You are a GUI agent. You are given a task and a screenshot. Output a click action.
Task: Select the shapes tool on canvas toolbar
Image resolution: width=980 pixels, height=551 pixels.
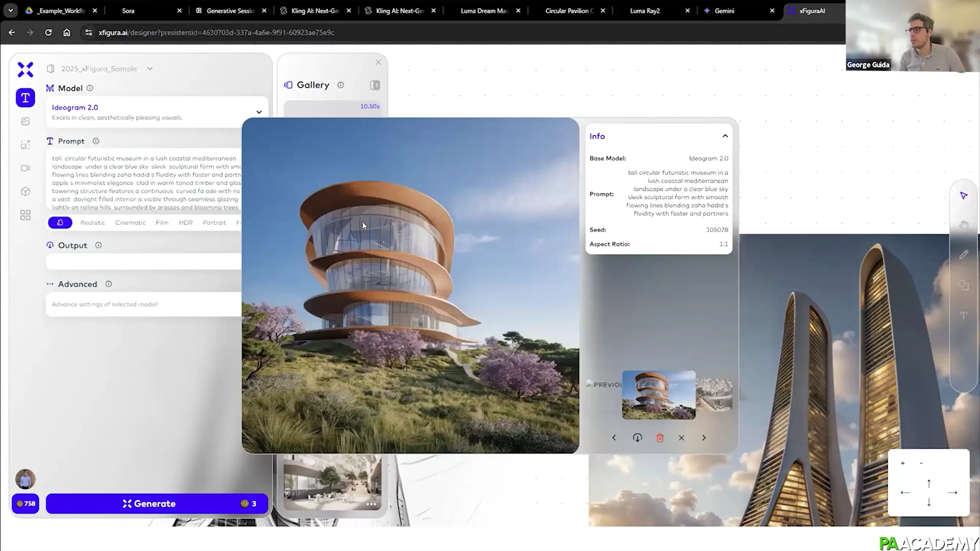(x=964, y=285)
